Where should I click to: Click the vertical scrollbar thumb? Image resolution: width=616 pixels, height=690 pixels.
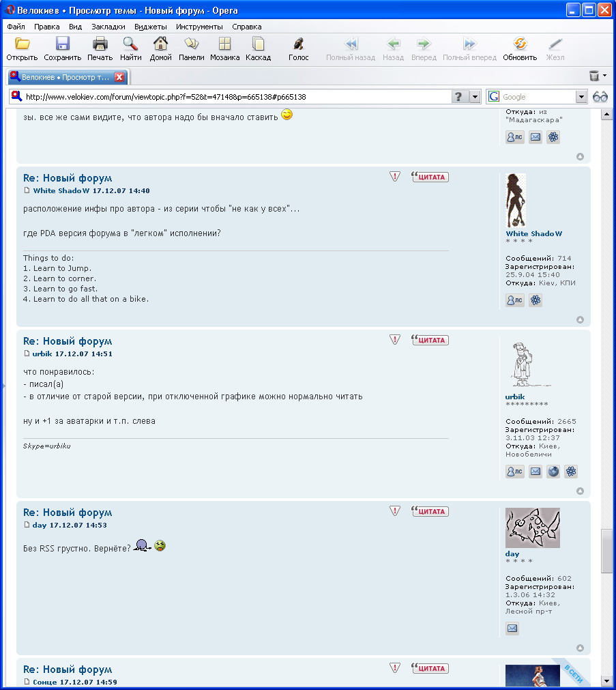coord(606,551)
